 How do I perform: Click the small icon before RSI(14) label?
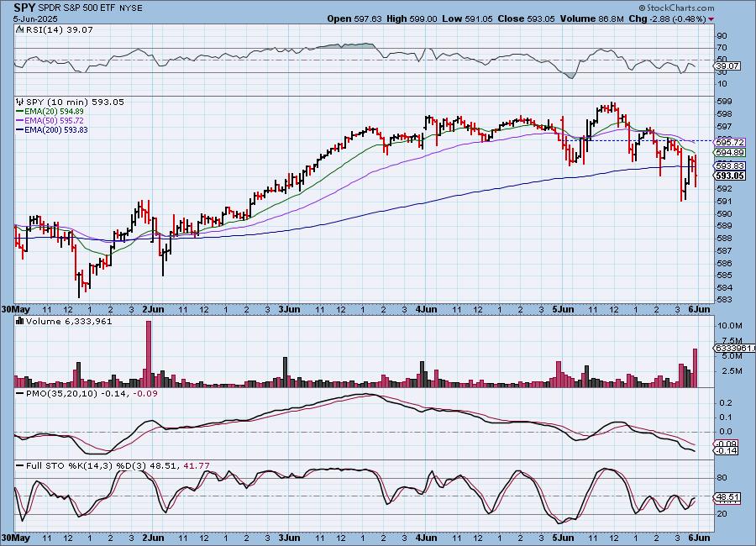pyautogui.click(x=19, y=30)
